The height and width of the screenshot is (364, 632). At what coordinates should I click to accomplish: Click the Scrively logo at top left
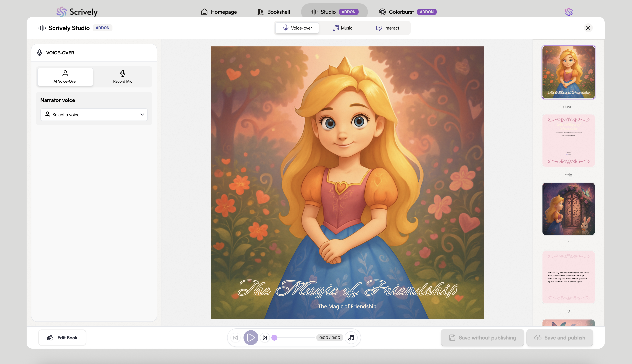pos(77,12)
